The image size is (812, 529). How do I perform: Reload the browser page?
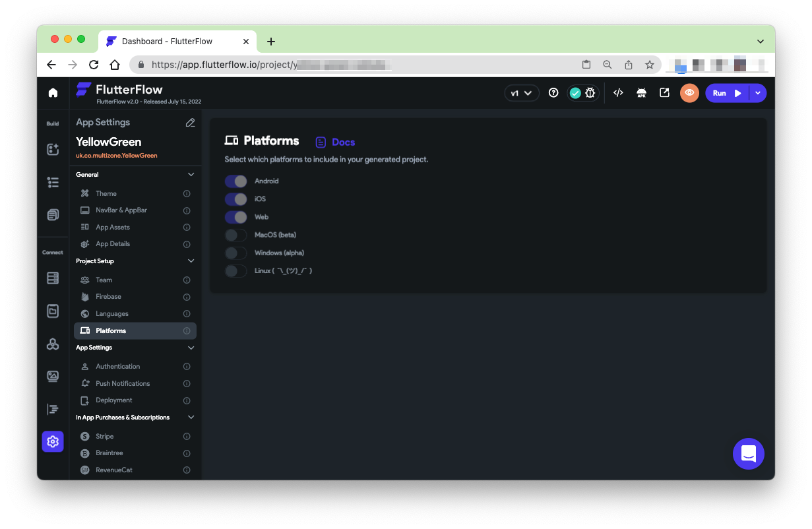point(94,65)
